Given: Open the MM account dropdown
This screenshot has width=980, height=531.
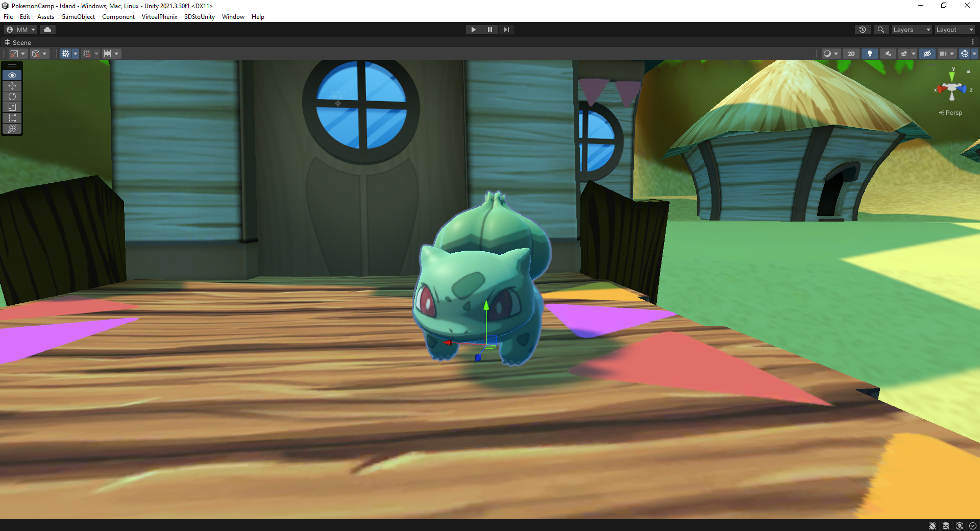Looking at the screenshot, I should pyautogui.click(x=21, y=30).
